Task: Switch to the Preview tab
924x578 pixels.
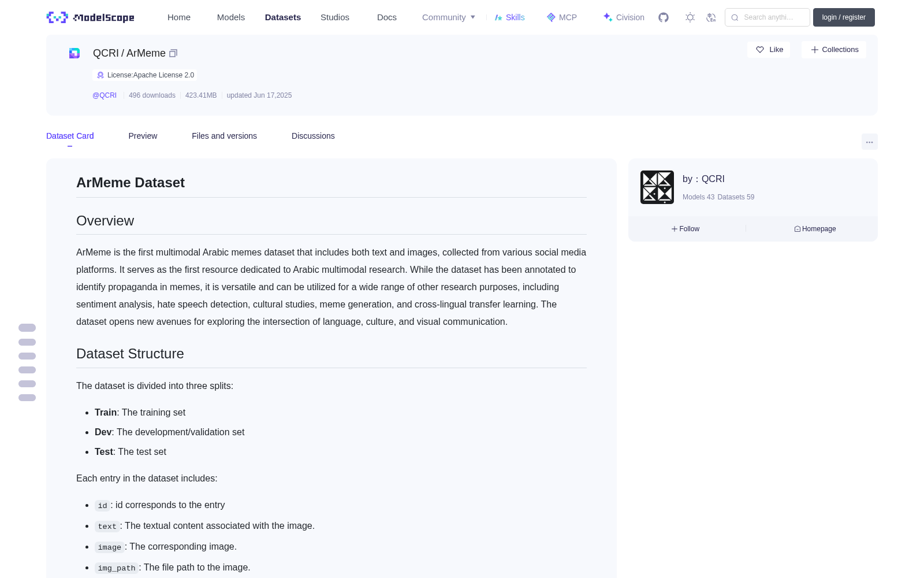Action: pos(143,136)
